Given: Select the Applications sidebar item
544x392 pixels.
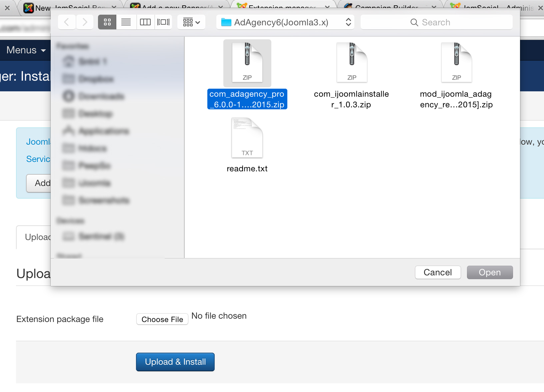Looking at the screenshot, I should coord(96,131).
